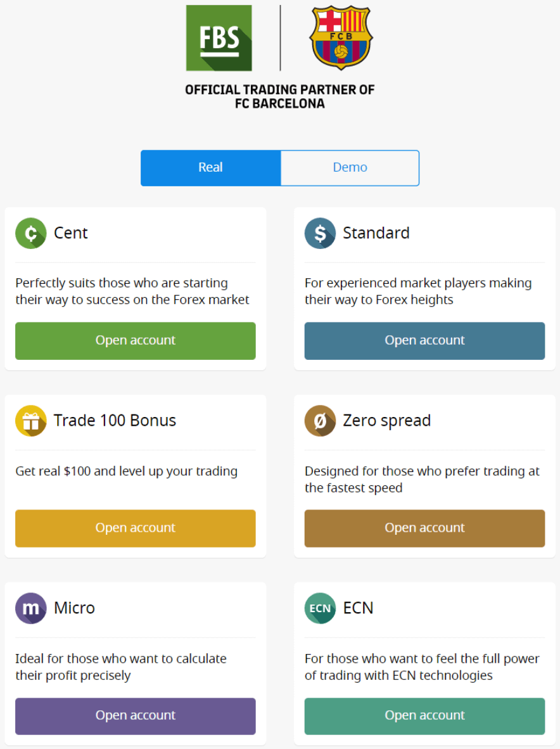Click the Trade 100 Bonus gift icon
The height and width of the screenshot is (749, 560).
pos(30,421)
